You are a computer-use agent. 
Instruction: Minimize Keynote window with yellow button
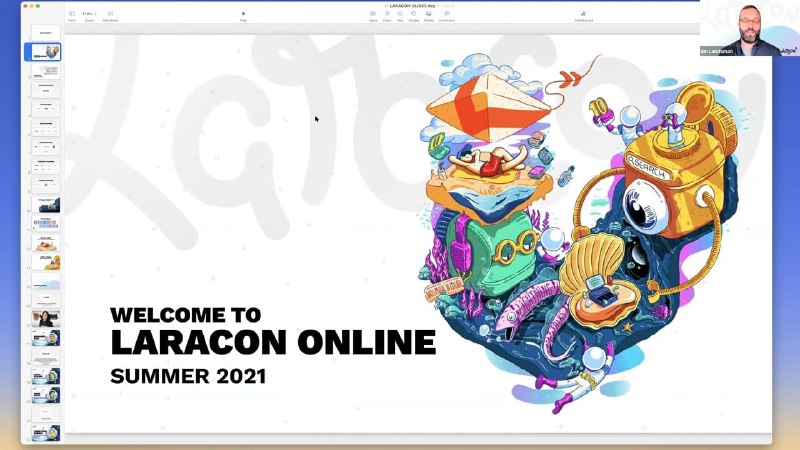click(x=32, y=6)
